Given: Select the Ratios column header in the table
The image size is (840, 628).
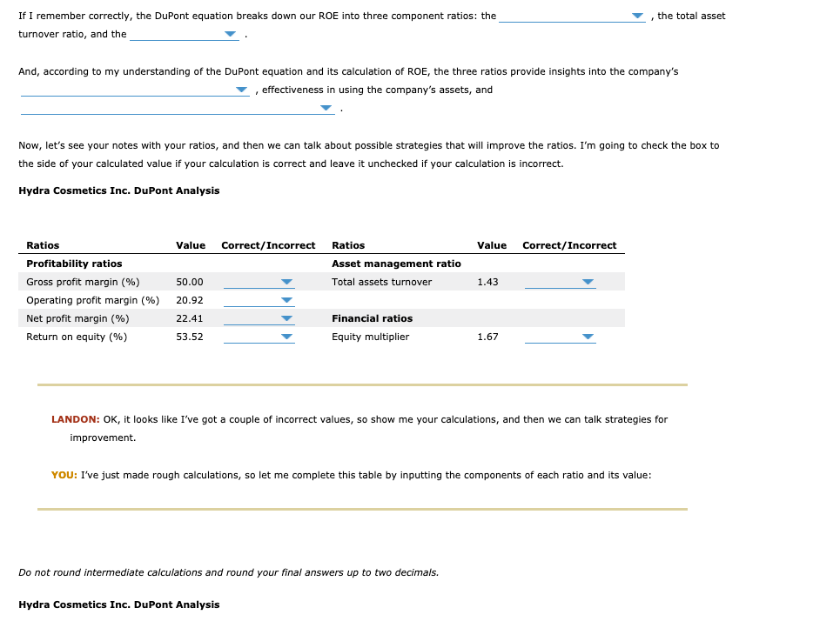Looking at the screenshot, I should [x=42, y=245].
